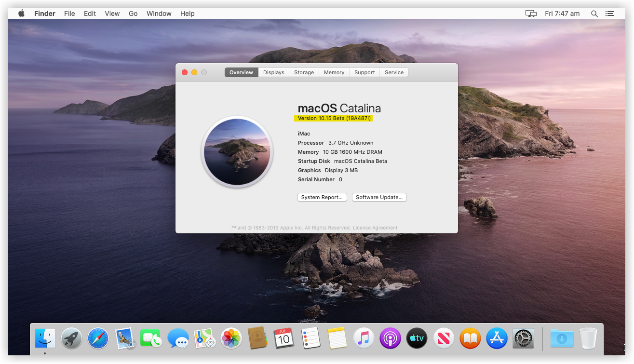Viewport: 634px width, 364px height.
Task: Open the View menu
Action: [x=112, y=13]
